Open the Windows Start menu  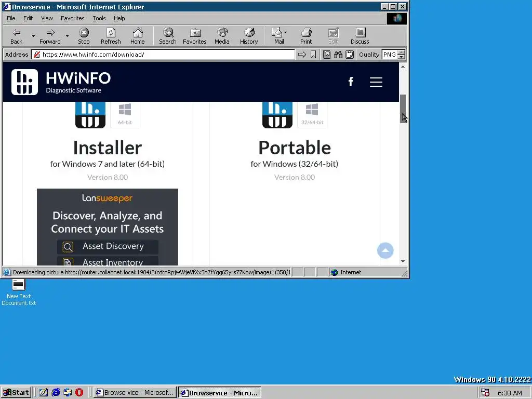(x=16, y=393)
